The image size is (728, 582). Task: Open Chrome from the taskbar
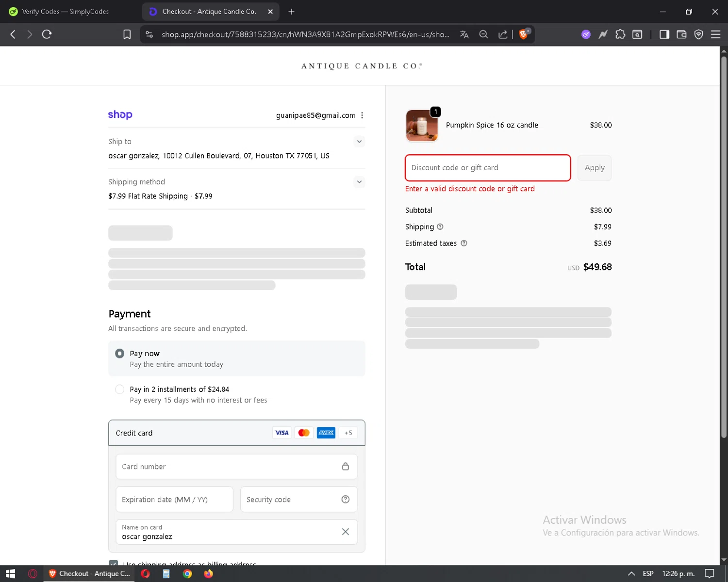click(187, 574)
